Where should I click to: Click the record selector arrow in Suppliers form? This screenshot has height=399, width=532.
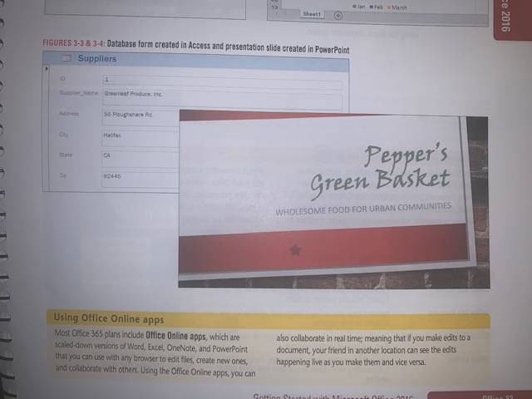point(47,68)
